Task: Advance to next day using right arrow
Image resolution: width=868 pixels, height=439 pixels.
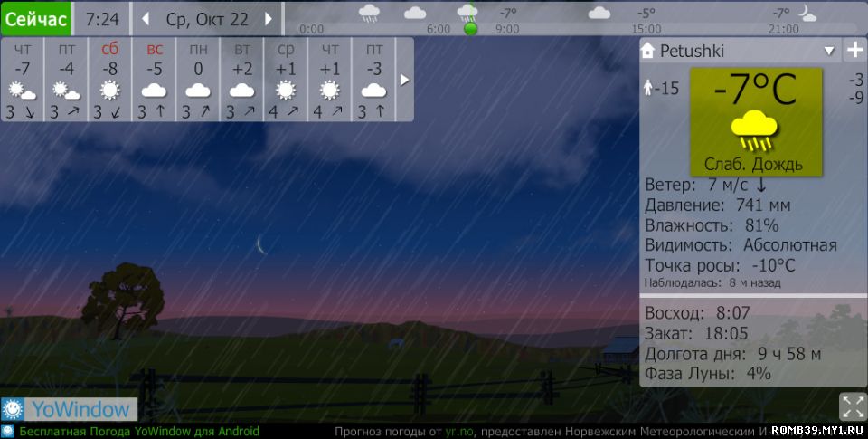Action: pyautogui.click(x=269, y=19)
